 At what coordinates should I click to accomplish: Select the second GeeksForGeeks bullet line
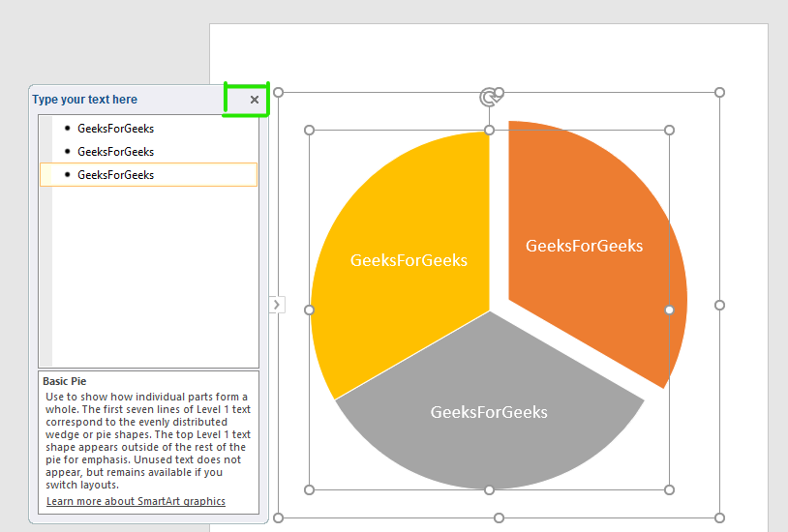[148, 152]
